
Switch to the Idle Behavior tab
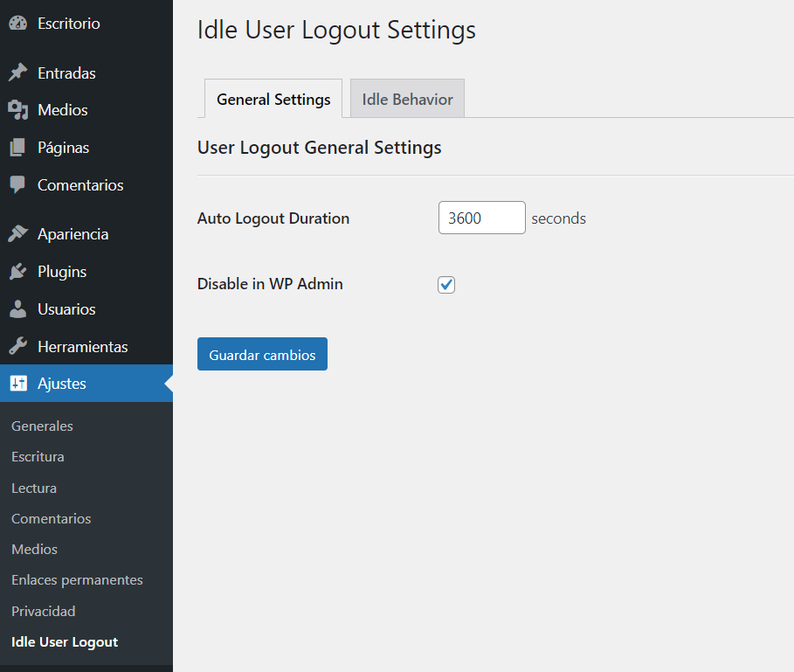click(407, 99)
